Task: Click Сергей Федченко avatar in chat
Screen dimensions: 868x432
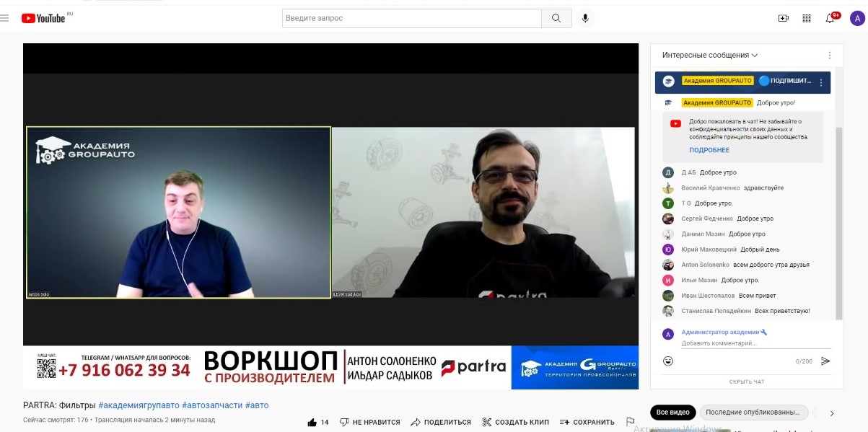Action: 668,219
